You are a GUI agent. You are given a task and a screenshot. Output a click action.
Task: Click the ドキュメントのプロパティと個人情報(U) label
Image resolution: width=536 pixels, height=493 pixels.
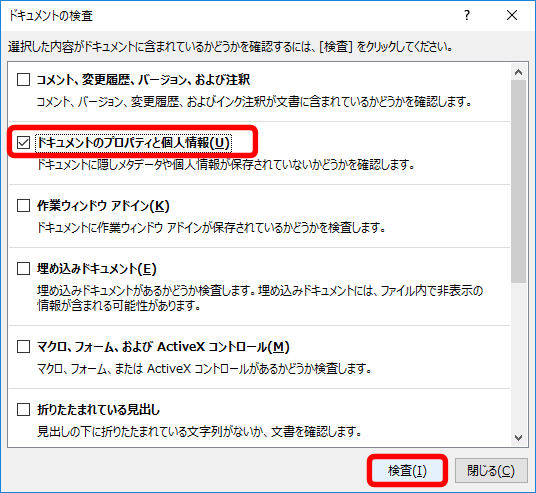pyautogui.click(x=134, y=143)
